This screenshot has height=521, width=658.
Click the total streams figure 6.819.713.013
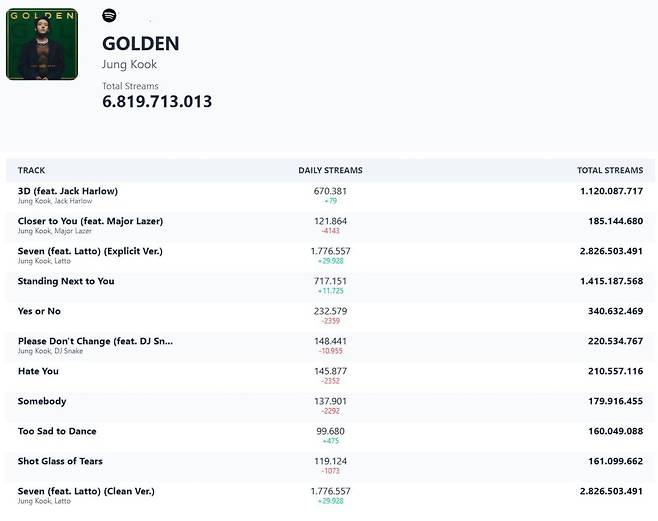(157, 102)
